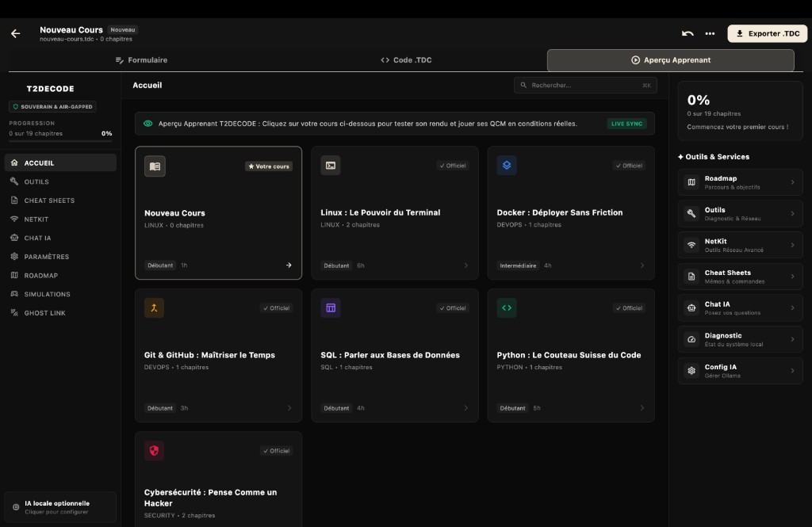
Task: Expand the Chat IA service chevron
Action: [792, 308]
